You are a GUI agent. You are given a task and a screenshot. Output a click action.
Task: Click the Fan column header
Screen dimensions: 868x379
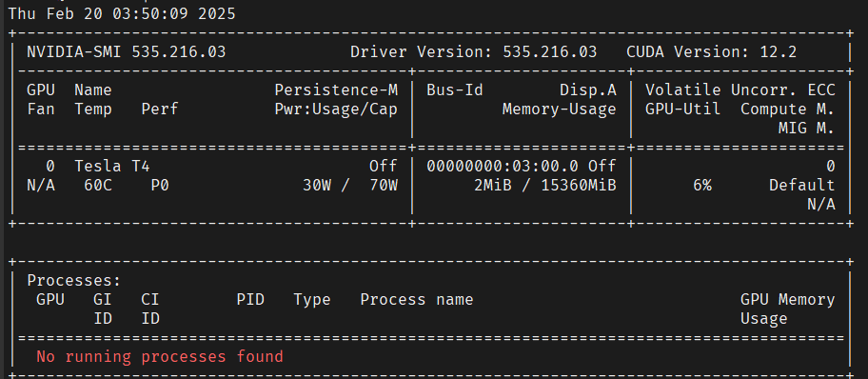[41, 110]
